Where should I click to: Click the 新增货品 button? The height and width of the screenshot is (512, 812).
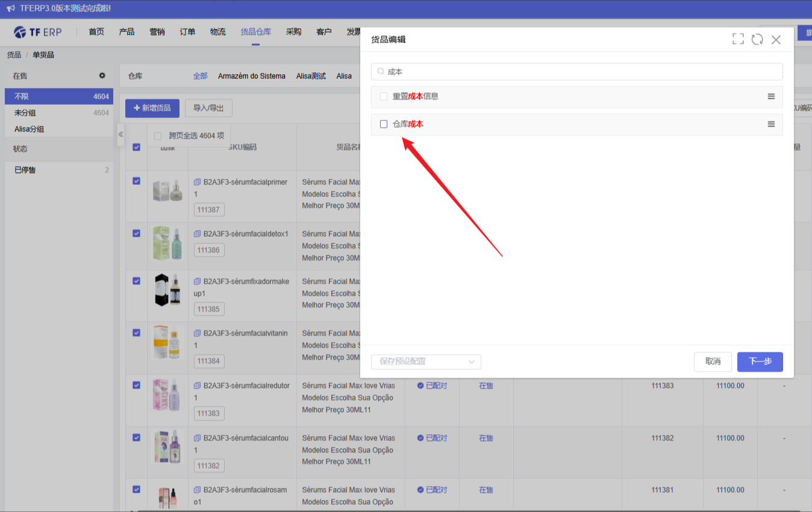[152, 108]
